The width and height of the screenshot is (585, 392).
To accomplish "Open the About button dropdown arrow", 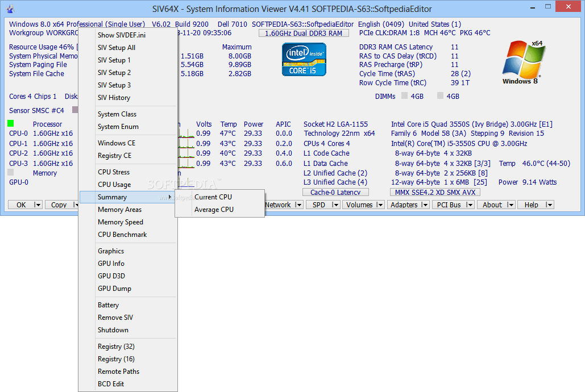I will click(511, 205).
